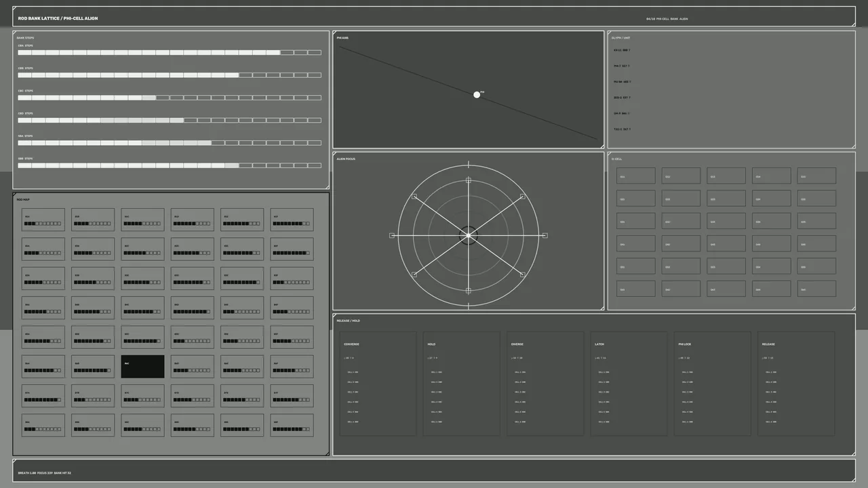The height and width of the screenshot is (488, 868).
Task: Select cell Ω11 in Ω-CELL grid
Action: click(636, 176)
